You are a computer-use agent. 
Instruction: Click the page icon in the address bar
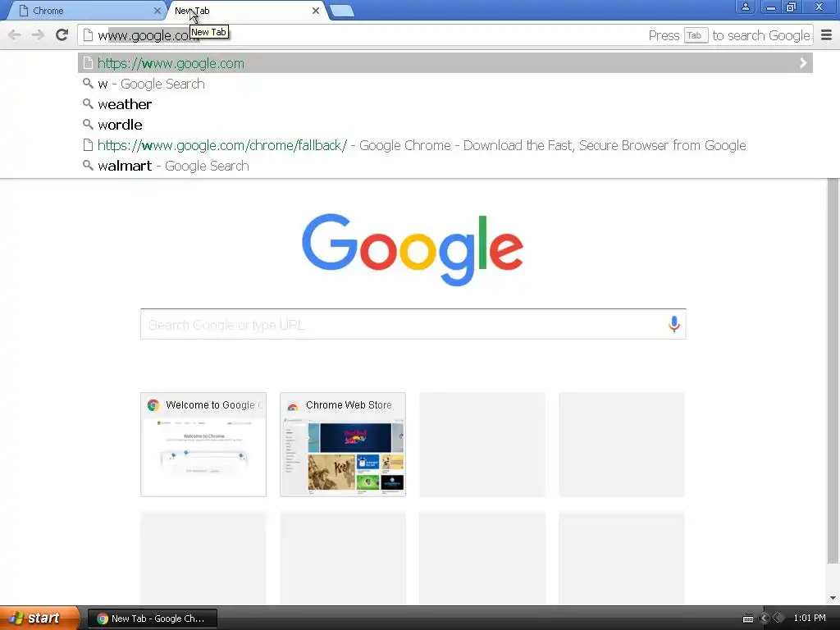[x=88, y=35]
